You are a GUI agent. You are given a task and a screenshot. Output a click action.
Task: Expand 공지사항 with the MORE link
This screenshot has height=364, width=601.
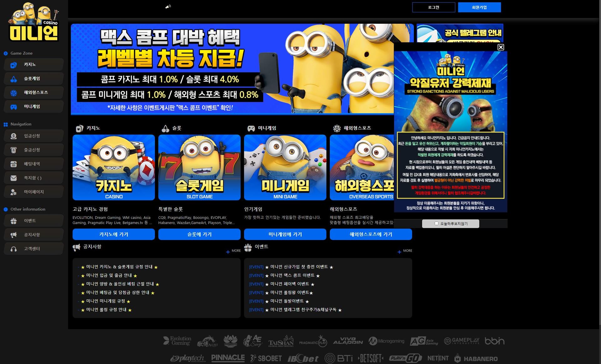point(234,251)
